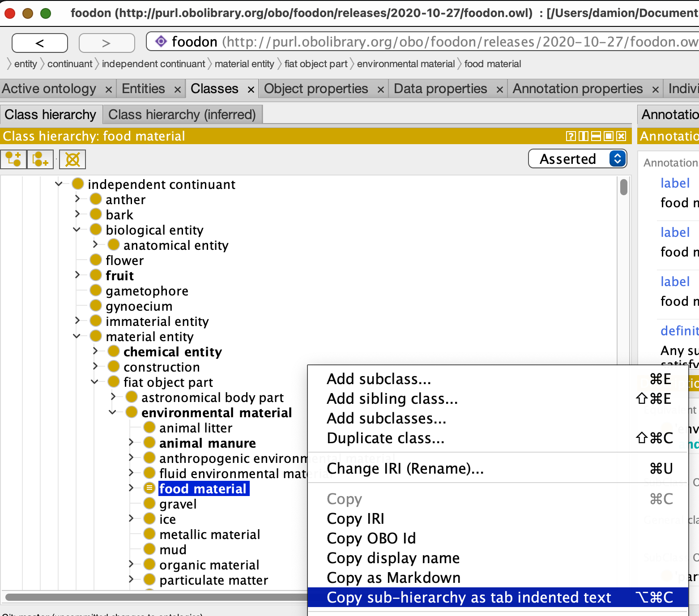Click the Delete class toolbar icon
The image size is (699, 616).
pyautogui.click(x=72, y=159)
